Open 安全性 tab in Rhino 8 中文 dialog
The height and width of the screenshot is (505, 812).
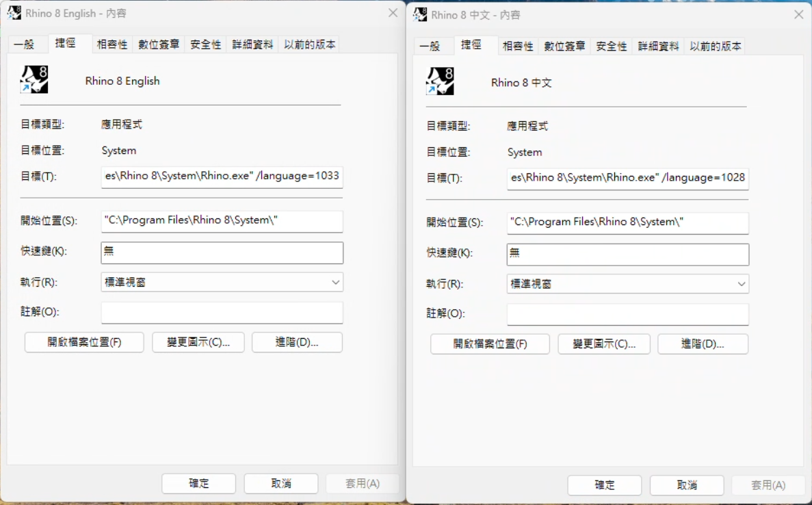point(611,47)
